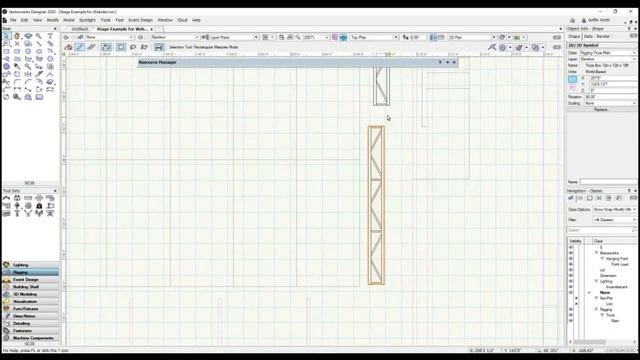Viewport: 640px width, 360px height.
Task: Toggle visibility of Hanging Point class
Action: [x=571, y=259]
